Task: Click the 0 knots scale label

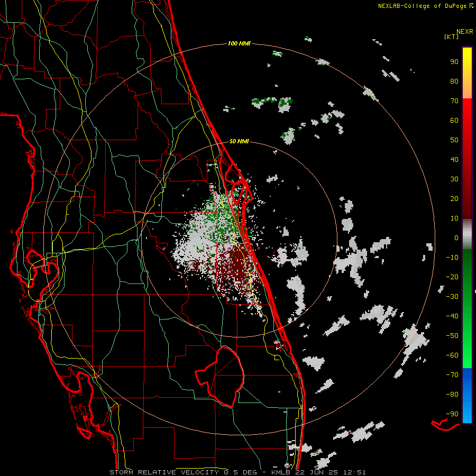Action: click(x=456, y=237)
